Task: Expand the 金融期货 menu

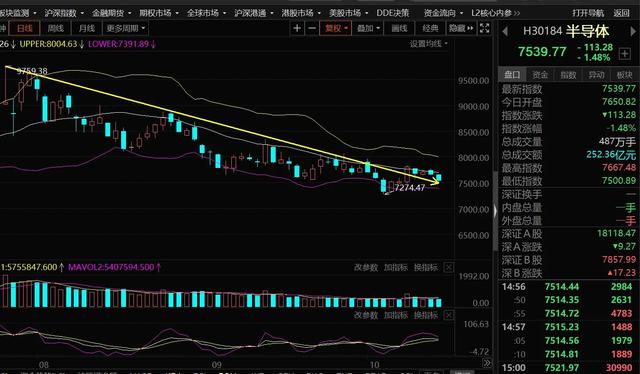Action: pos(111,13)
